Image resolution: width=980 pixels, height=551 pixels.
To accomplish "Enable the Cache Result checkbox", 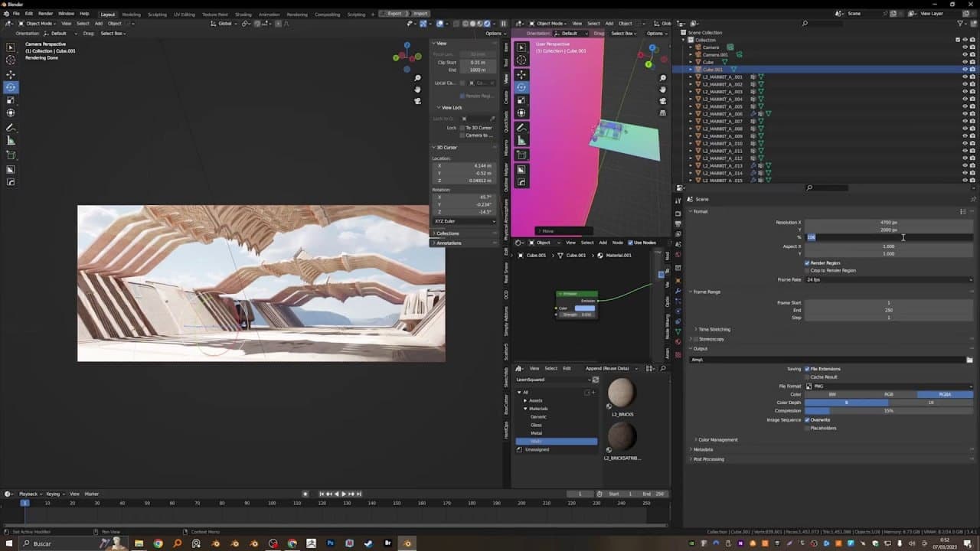I will 807,377.
